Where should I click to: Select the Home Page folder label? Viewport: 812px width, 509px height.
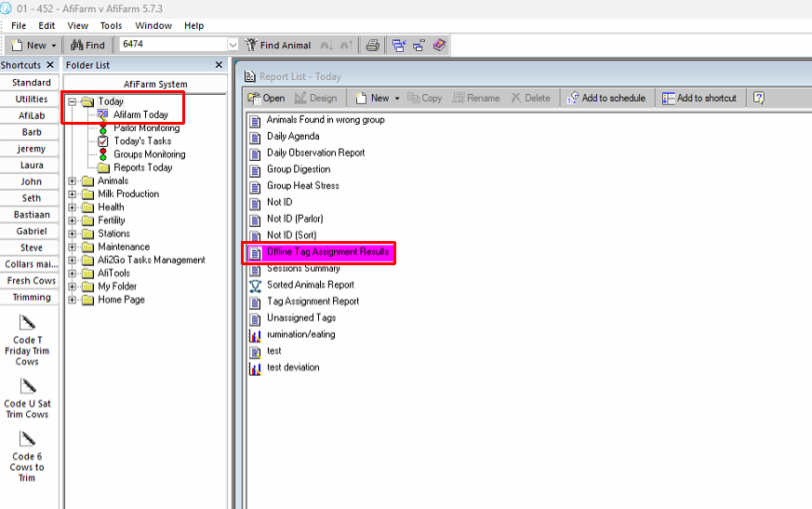point(121,300)
